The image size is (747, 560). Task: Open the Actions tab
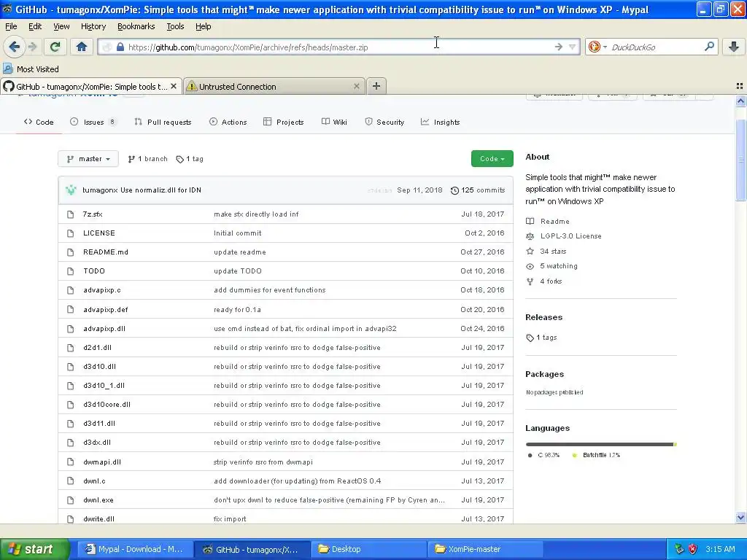coord(228,122)
